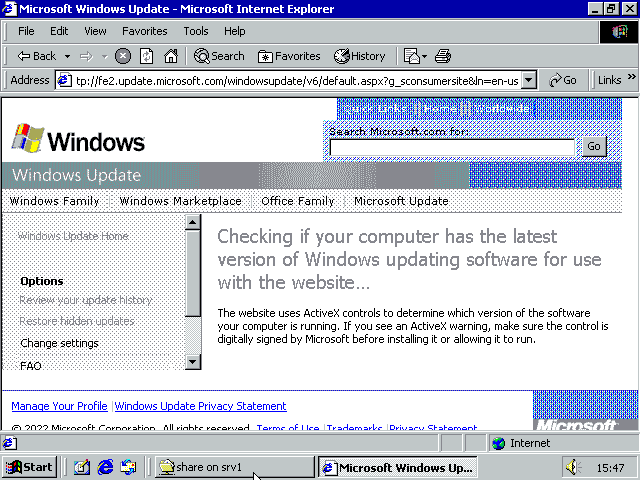
Task: Open Change settings in the sidebar
Action: point(59,343)
